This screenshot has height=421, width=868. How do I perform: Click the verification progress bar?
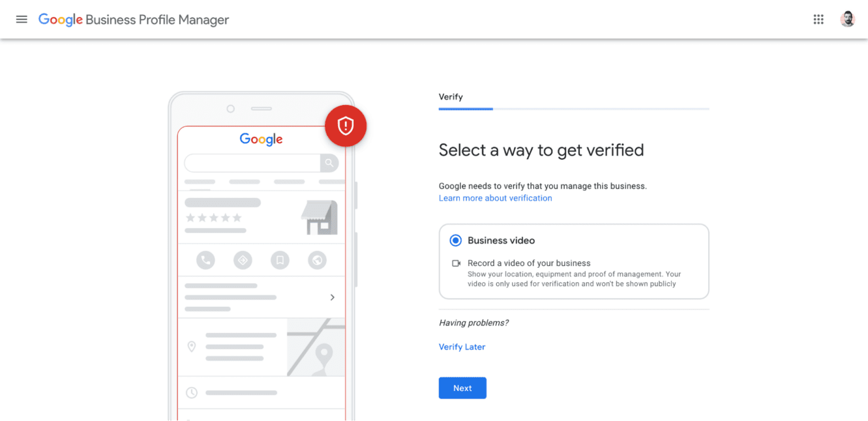pyautogui.click(x=574, y=108)
